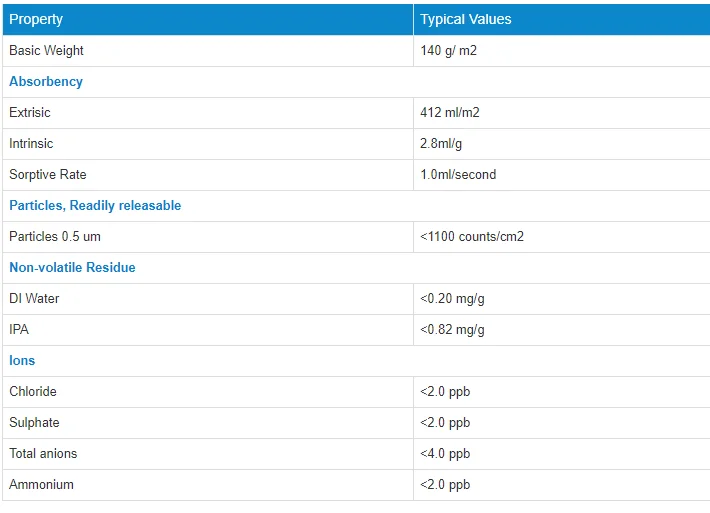
Task: Click the 'Non-volatile Residue' section heading
Action: tap(72, 268)
